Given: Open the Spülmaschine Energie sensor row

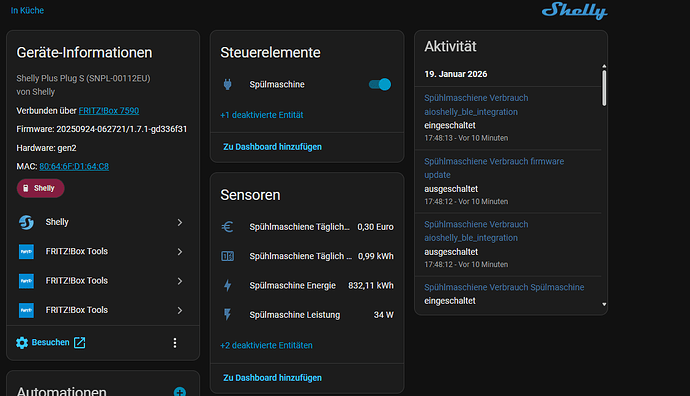Looking at the screenshot, I should point(307,286).
